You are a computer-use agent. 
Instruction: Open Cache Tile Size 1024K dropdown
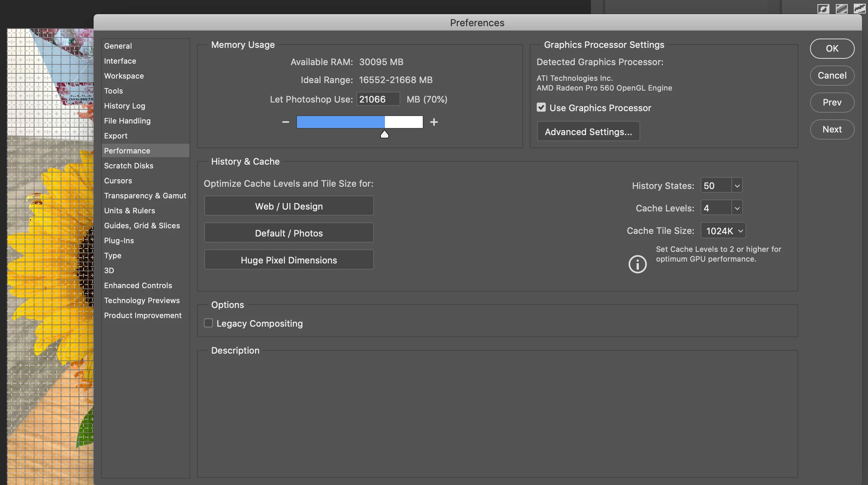tap(723, 231)
